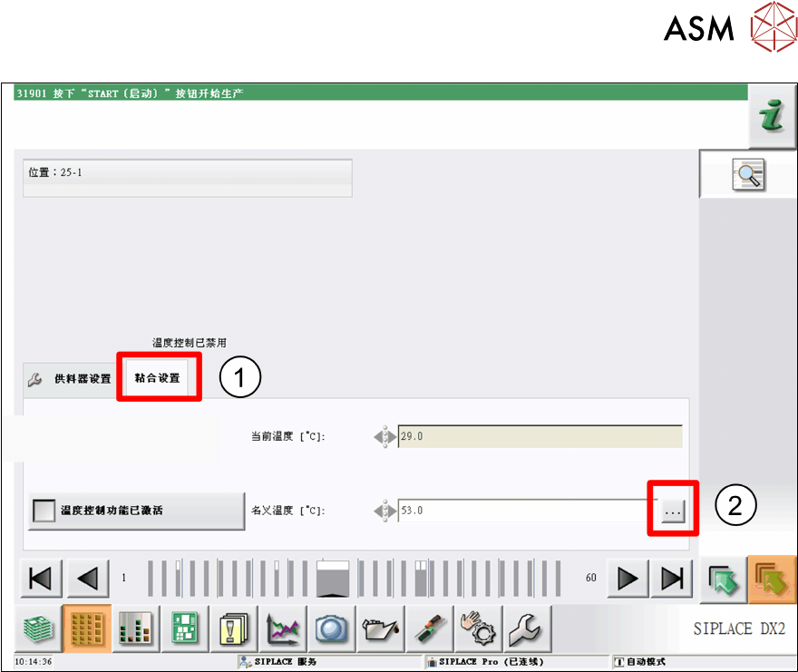Open the line graph statistics icon

(282, 628)
